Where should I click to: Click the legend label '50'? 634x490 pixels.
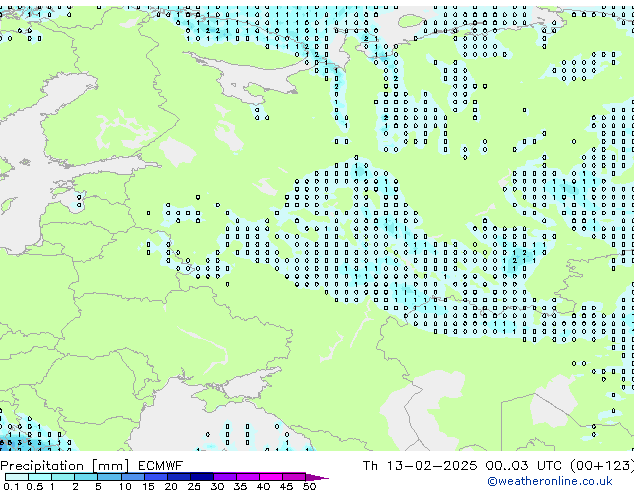click(x=309, y=486)
